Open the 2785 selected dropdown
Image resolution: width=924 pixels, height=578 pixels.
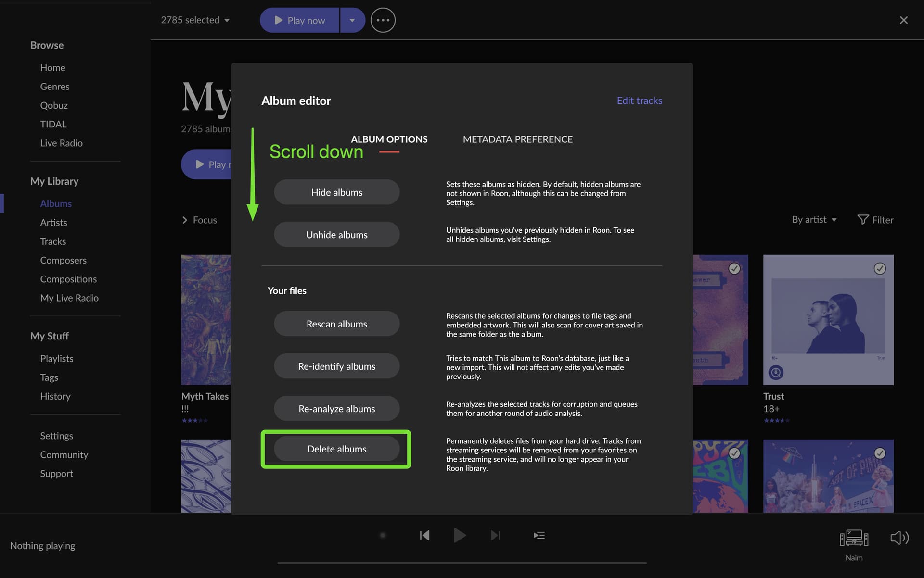[x=195, y=20]
